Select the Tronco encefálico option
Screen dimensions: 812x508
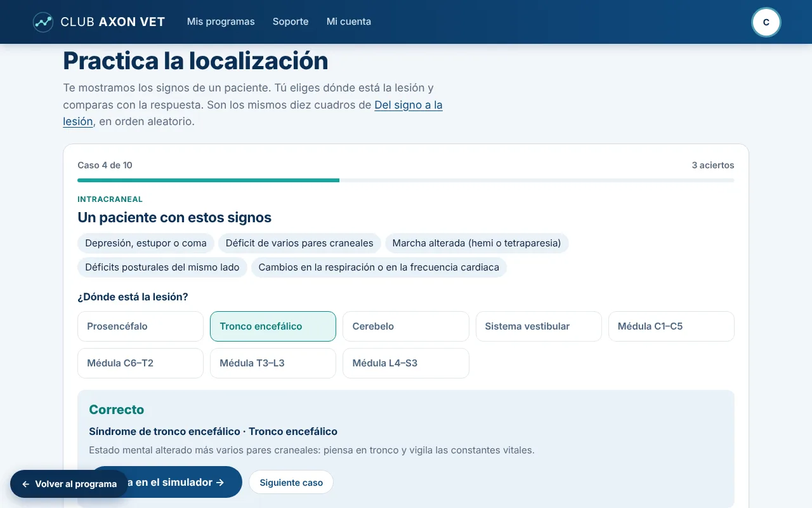273,326
